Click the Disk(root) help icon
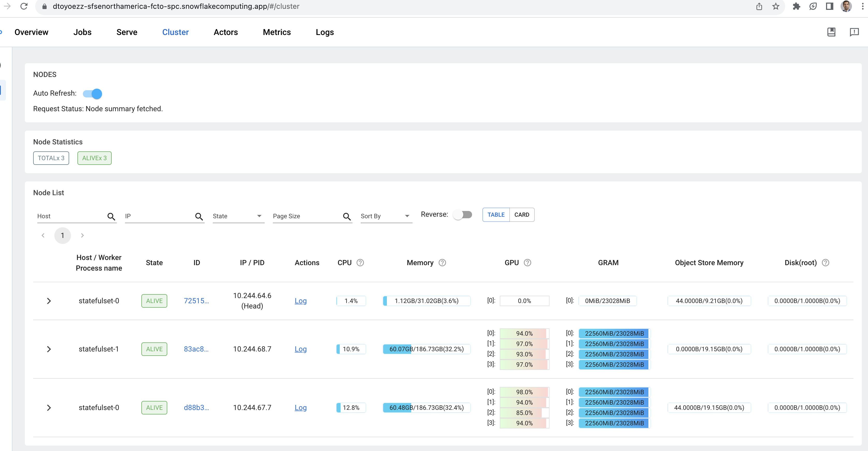The image size is (868, 451). tap(825, 263)
